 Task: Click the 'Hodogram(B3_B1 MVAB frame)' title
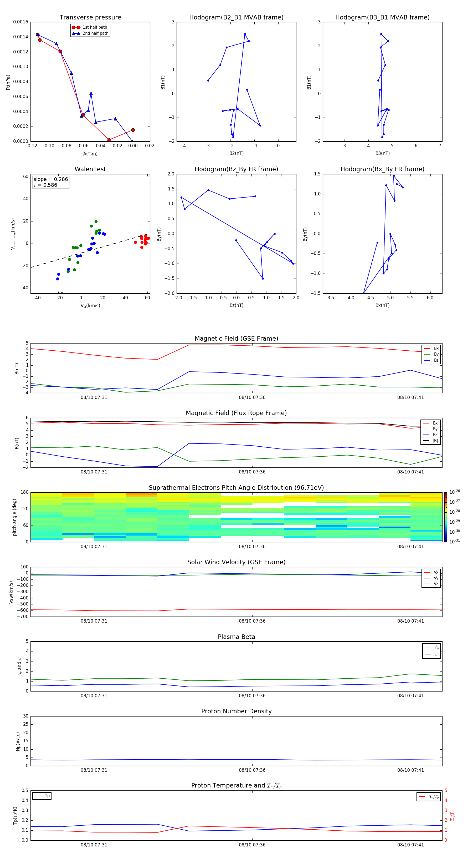(x=382, y=18)
